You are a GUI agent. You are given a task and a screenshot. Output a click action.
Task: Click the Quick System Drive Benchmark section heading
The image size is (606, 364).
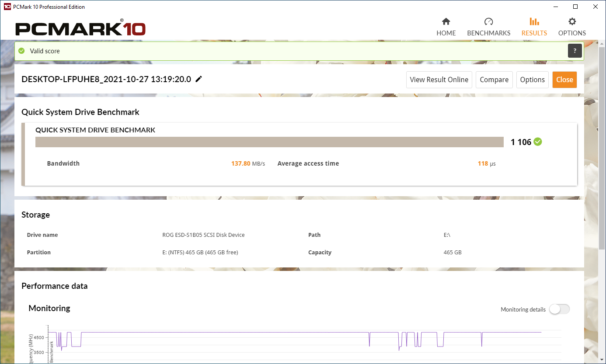(x=80, y=112)
